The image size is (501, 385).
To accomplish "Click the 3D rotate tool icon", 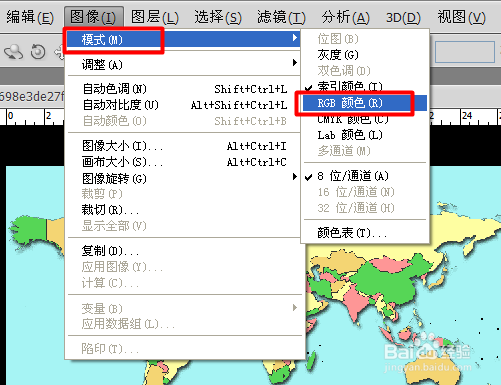I will pos(14,52).
